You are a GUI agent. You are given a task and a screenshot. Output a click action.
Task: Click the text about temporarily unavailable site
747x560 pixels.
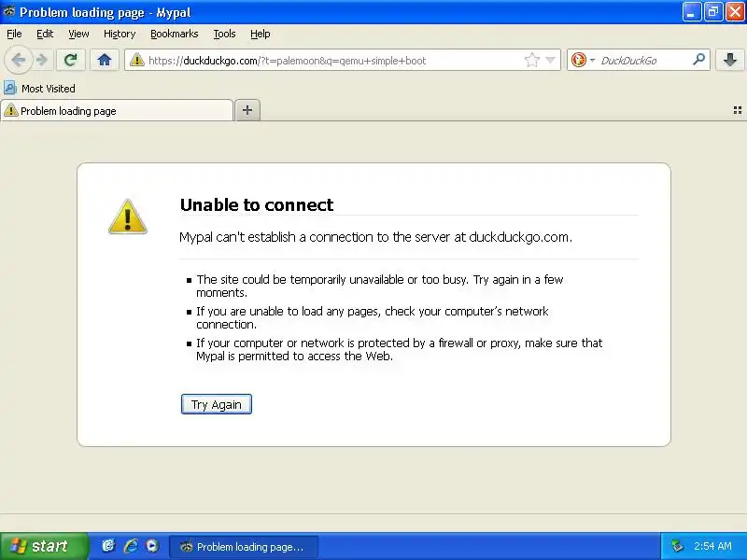tap(380, 286)
